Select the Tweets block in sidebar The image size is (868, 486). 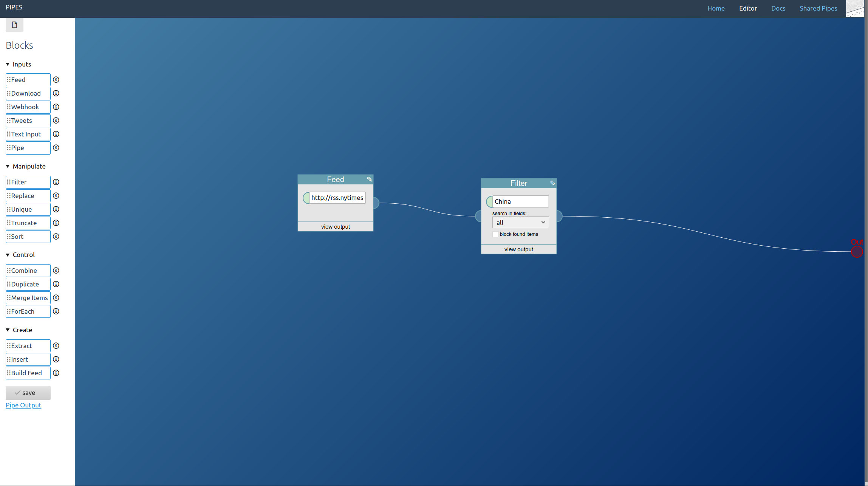(28, 121)
